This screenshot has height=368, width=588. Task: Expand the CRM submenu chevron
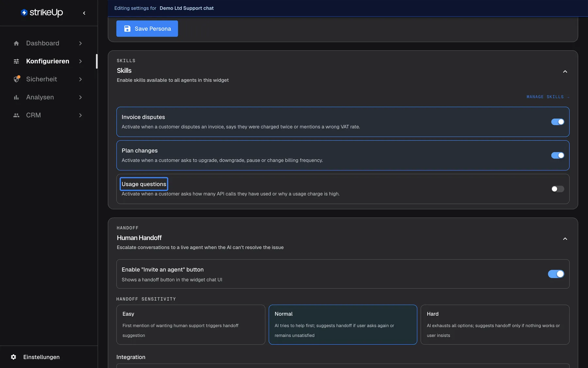(x=80, y=115)
